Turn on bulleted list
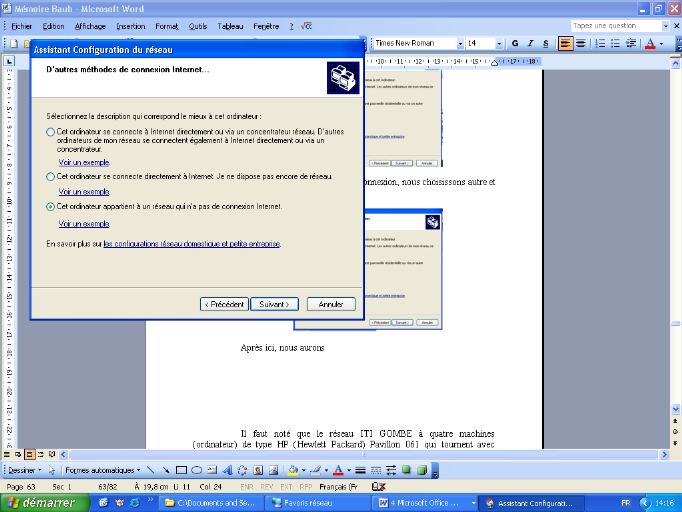Image resolution: width=682 pixels, height=512 pixels. pos(615,43)
